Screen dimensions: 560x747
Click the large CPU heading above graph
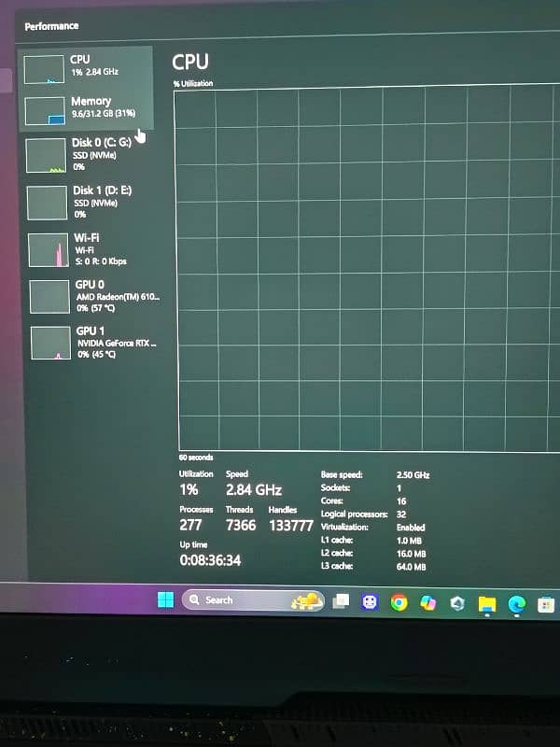pyautogui.click(x=190, y=63)
